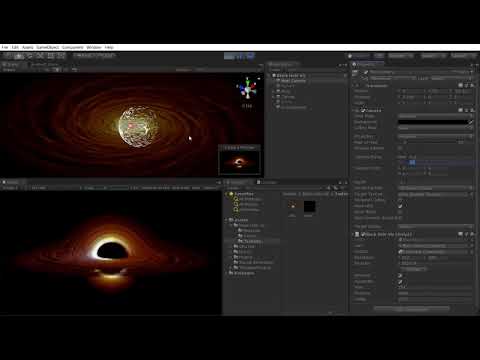The width and height of the screenshot is (480, 360).
Task: Open the Component menu
Action: click(x=73, y=47)
